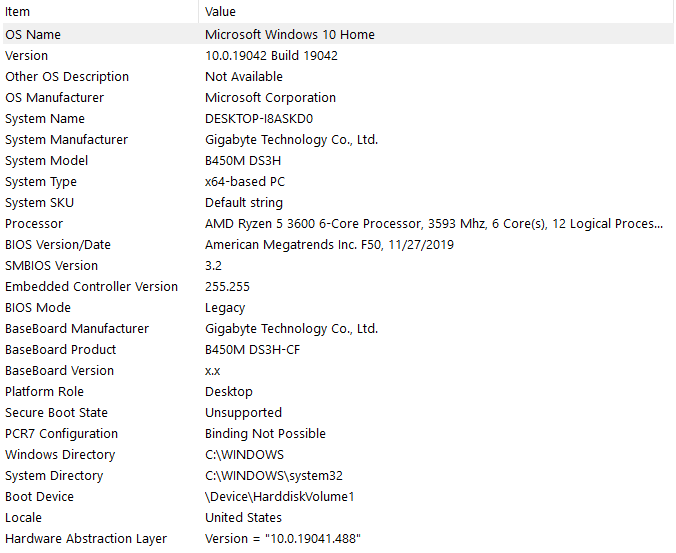Select System SKU row label
Viewport: 676px width, 553px height.
(x=40, y=203)
